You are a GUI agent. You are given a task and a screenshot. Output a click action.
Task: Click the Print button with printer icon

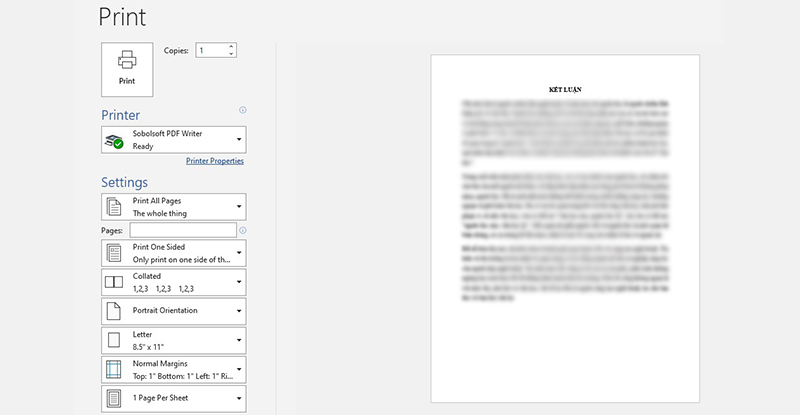pyautogui.click(x=127, y=68)
